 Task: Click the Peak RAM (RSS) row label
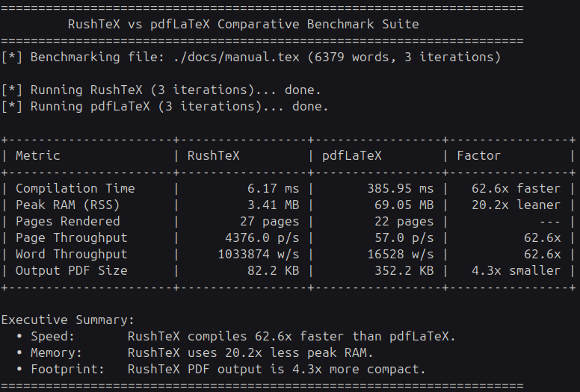pyautogui.click(x=68, y=205)
